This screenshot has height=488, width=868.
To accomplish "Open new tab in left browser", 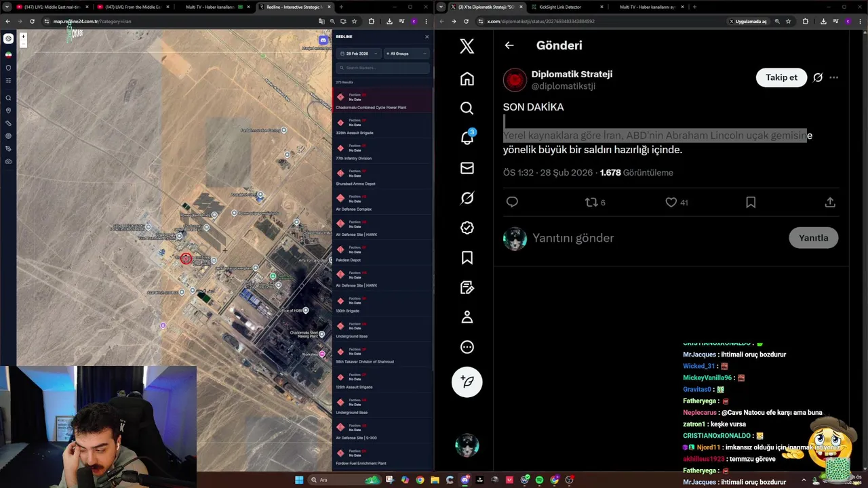I will point(341,7).
